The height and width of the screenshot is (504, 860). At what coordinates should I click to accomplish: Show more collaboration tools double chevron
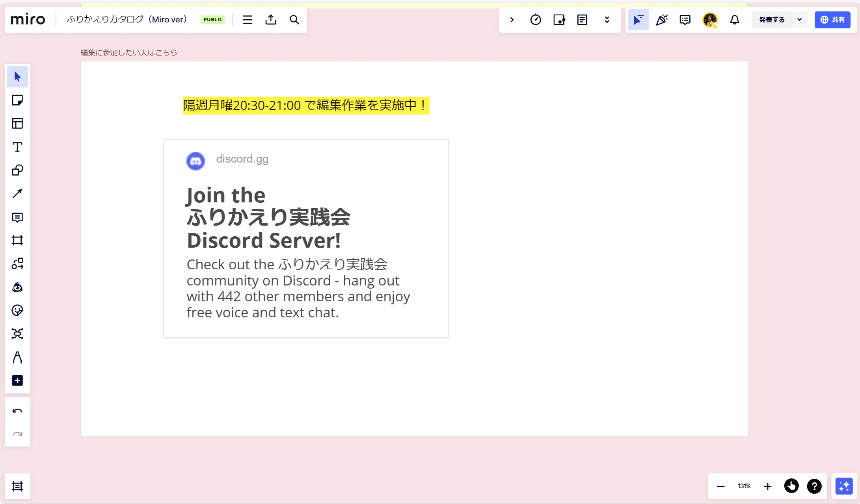click(x=607, y=20)
